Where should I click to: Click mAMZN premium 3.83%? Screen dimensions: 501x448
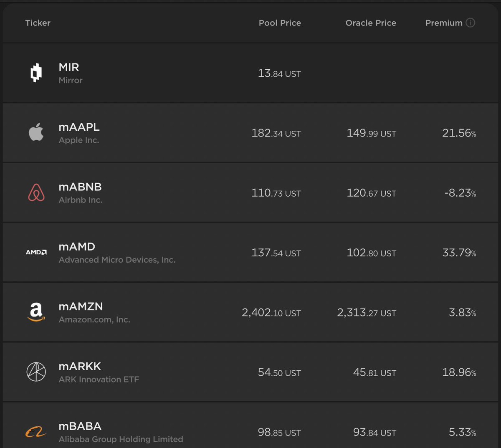coord(462,313)
